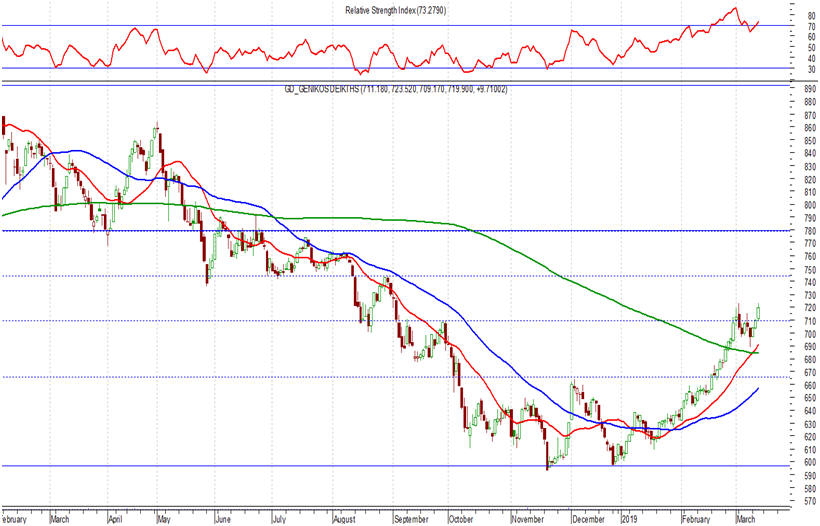Click the "790" price axis label
This screenshot has height=526, width=820.
[810, 218]
